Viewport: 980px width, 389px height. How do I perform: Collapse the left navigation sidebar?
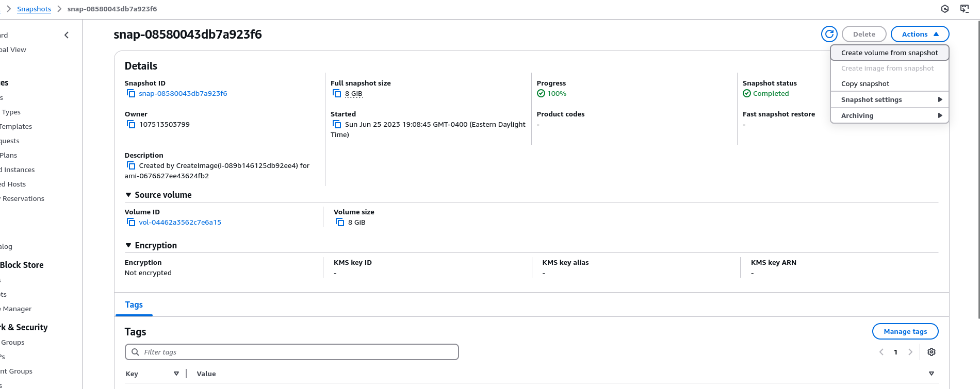pos(67,35)
